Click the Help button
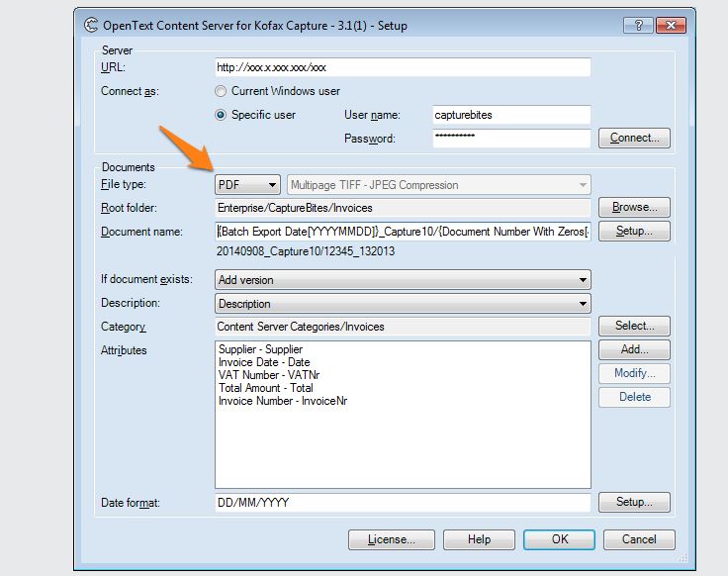The width and height of the screenshot is (728, 576). coord(479,539)
